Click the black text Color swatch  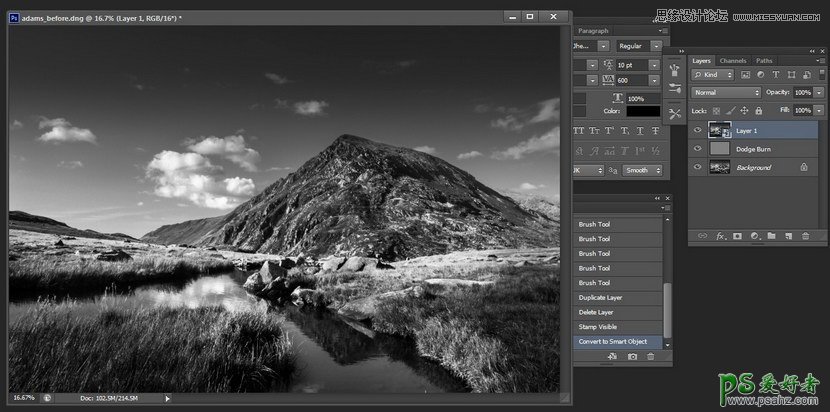(x=643, y=111)
